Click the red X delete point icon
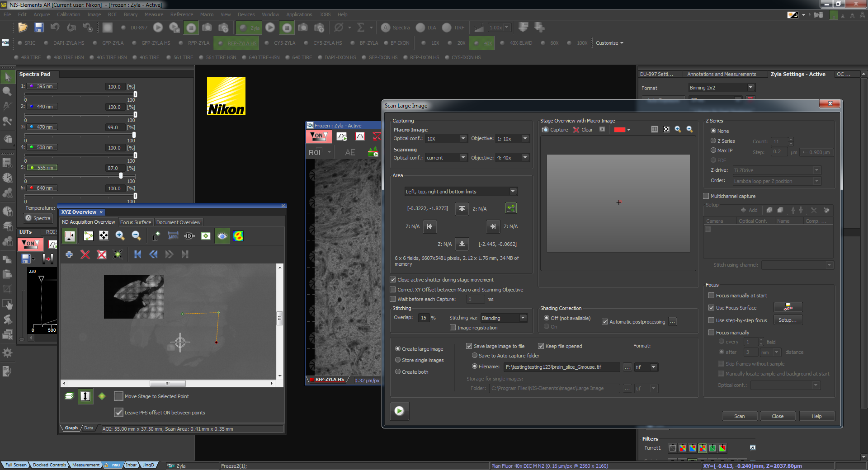868x470 pixels. [85, 254]
